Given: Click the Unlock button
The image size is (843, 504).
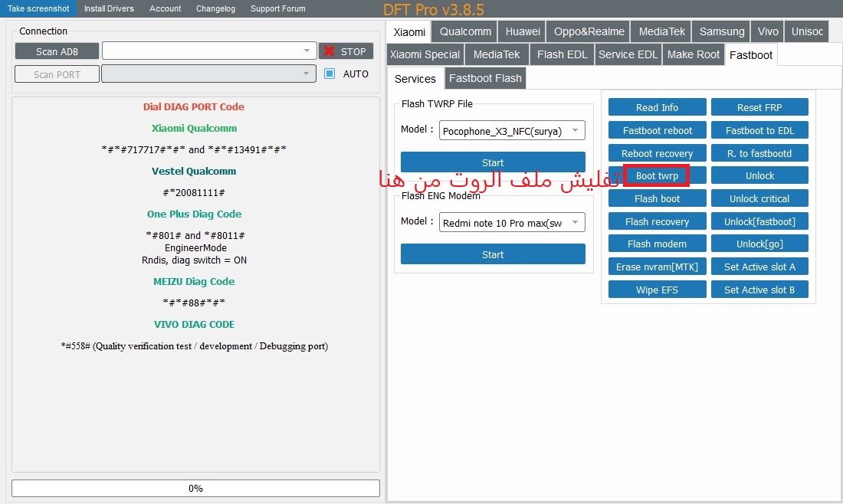Looking at the screenshot, I should coord(759,175).
